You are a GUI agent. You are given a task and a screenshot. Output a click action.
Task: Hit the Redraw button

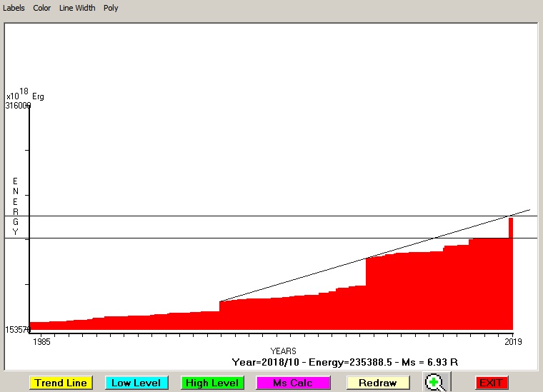point(378,383)
